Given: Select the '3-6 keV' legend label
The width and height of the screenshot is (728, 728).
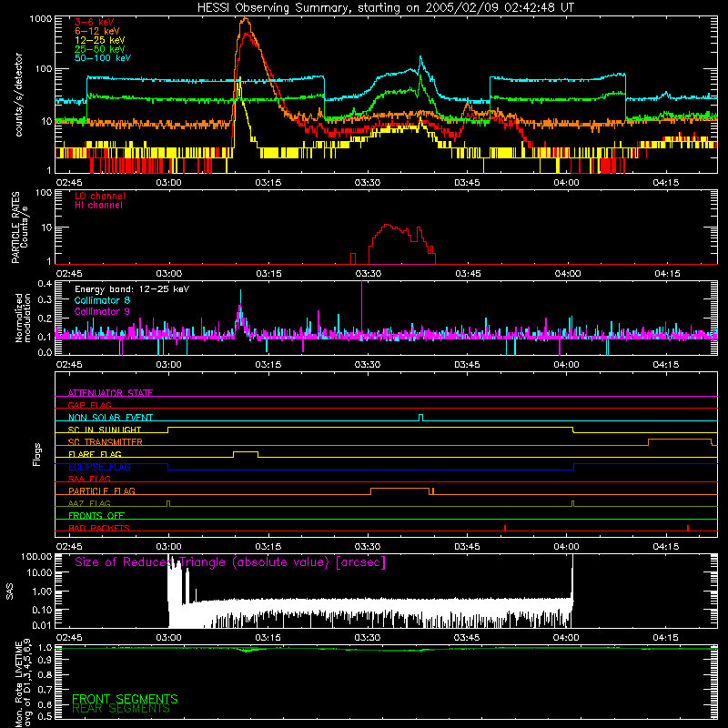Looking at the screenshot, I should click(x=95, y=22).
